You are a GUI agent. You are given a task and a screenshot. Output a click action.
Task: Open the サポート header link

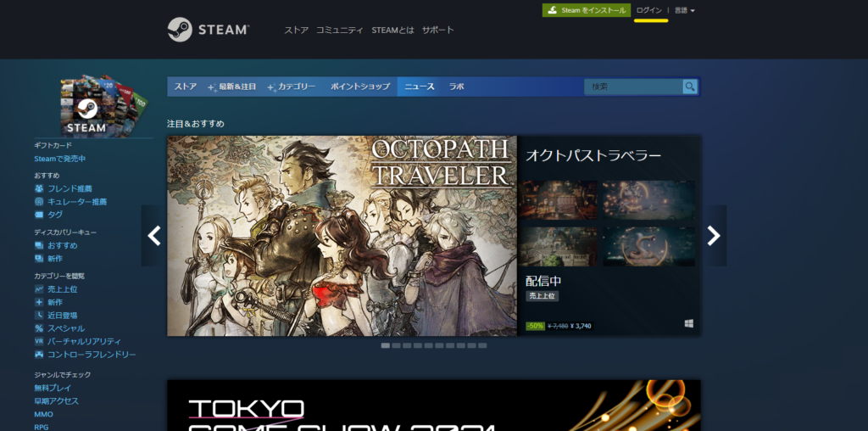click(x=438, y=30)
